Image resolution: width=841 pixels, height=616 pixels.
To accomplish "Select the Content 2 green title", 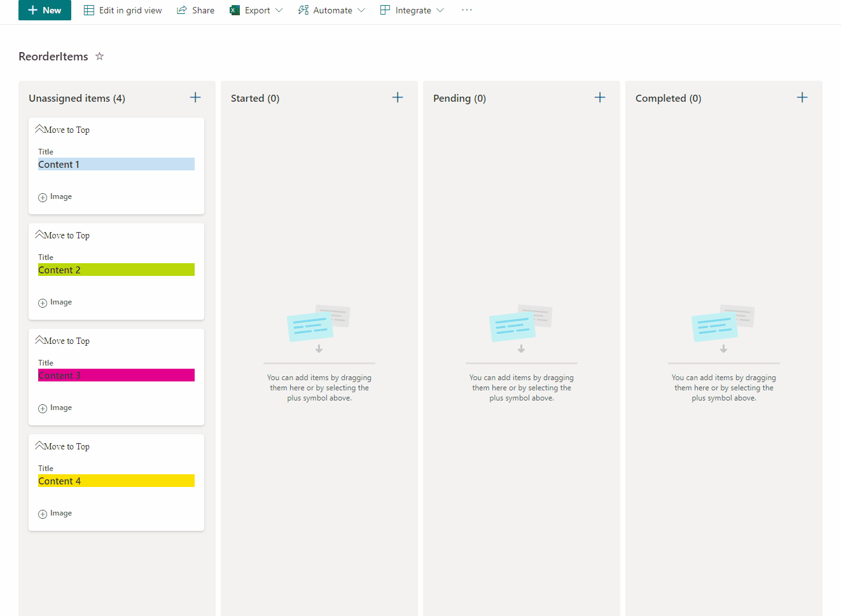I will (116, 270).
